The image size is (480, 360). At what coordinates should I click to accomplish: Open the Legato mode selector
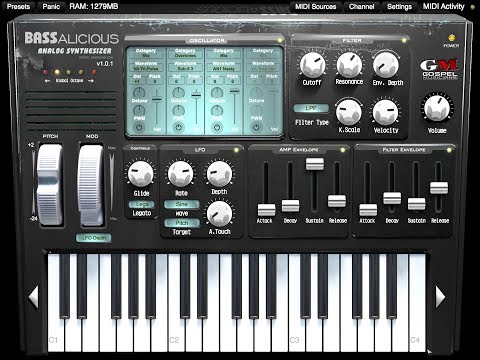pos(142,204)
